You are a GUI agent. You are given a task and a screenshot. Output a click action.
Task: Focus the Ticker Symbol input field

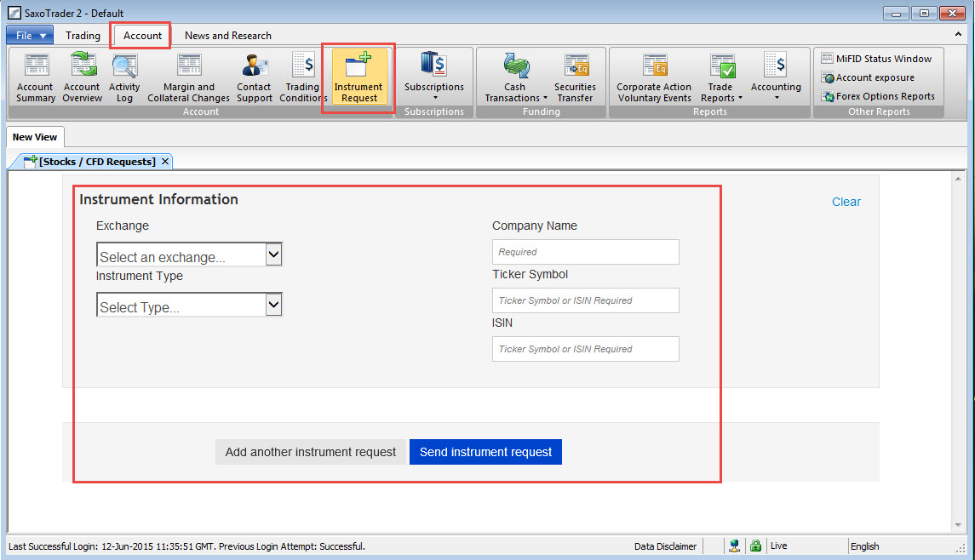(586, 300)
